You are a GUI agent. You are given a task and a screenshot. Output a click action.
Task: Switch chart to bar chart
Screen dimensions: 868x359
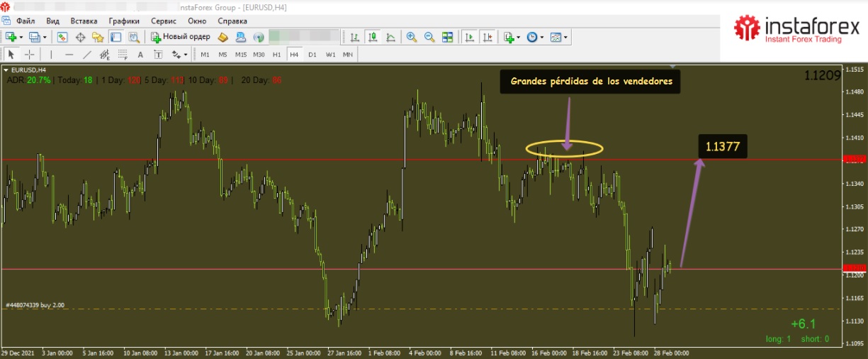click(x=355, y=37)
